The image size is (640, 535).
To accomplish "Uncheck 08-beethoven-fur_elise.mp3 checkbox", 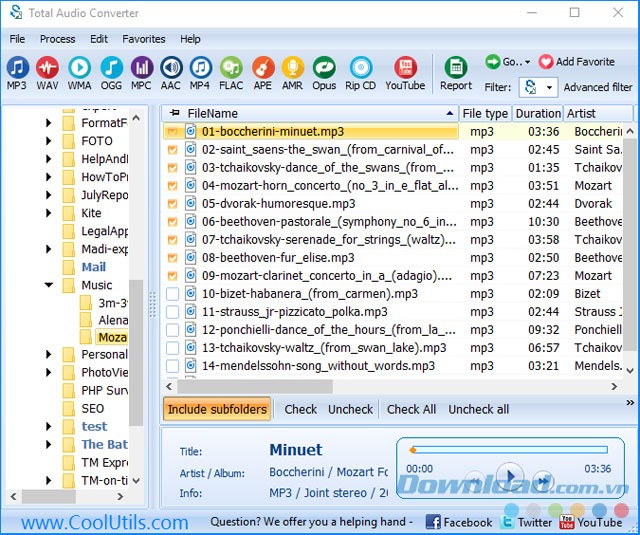I will pos(173,258).
